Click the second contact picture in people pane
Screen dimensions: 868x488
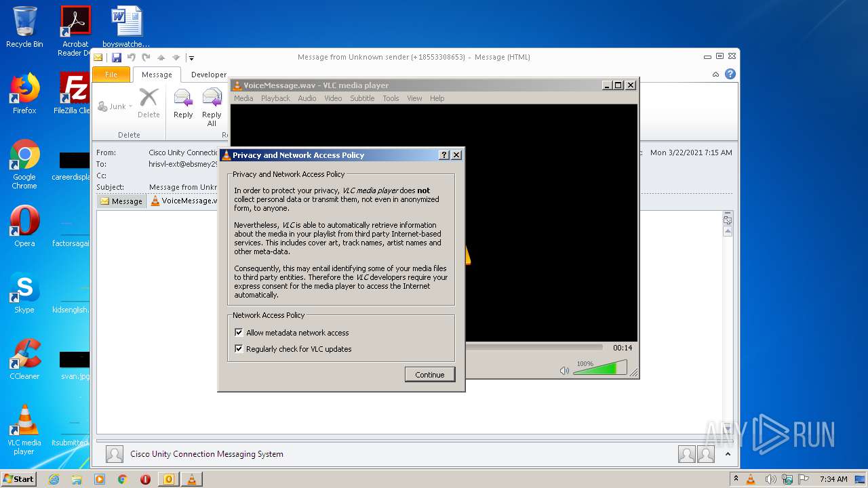[x=706, y=454]
